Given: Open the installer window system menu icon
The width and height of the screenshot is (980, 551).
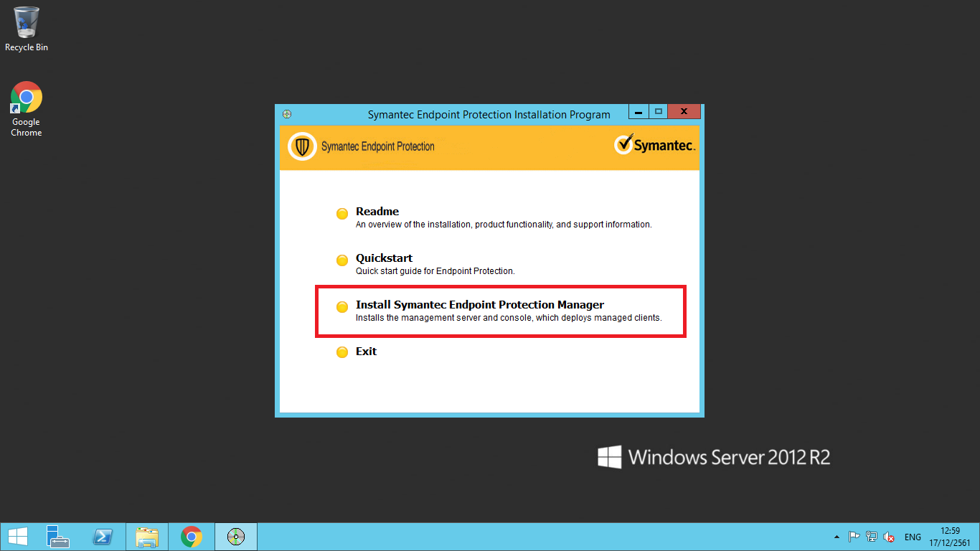Looking at the screenshot, I should (x=287, y=114).
